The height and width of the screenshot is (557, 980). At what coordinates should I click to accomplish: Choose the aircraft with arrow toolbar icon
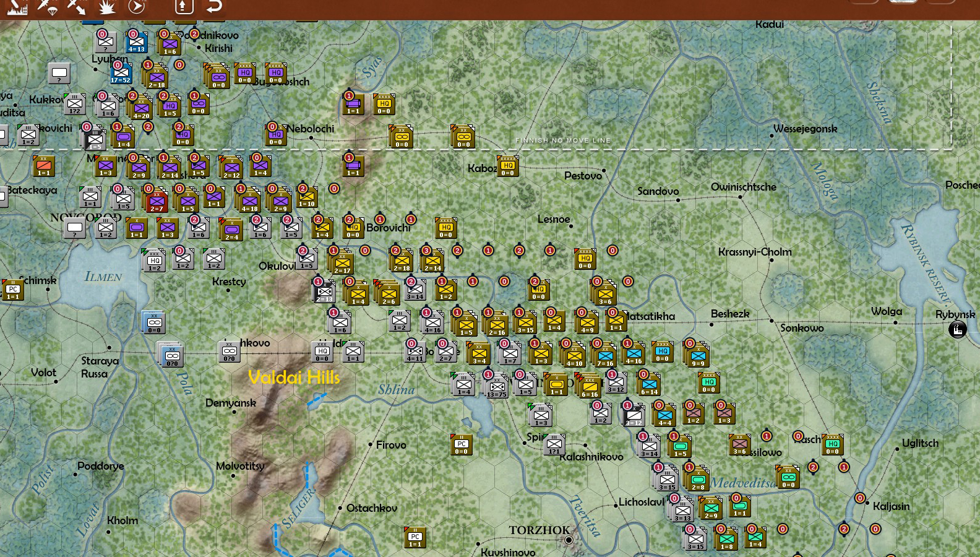tap(77, 7)
